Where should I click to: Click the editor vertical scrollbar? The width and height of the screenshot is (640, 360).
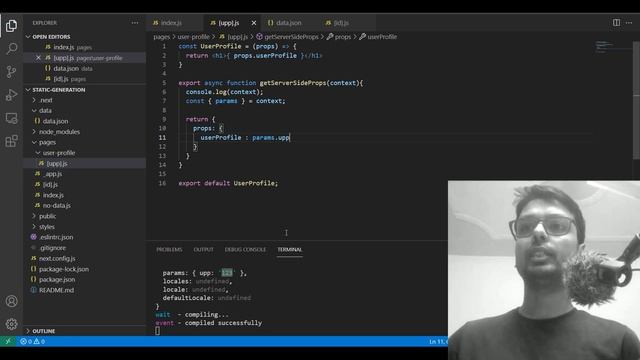636,100
